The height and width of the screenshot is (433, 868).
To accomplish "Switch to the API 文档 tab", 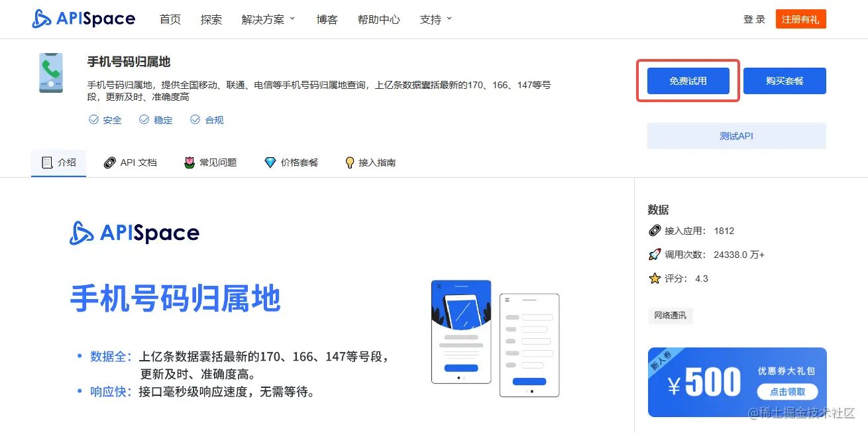I will tap(131, 162).
